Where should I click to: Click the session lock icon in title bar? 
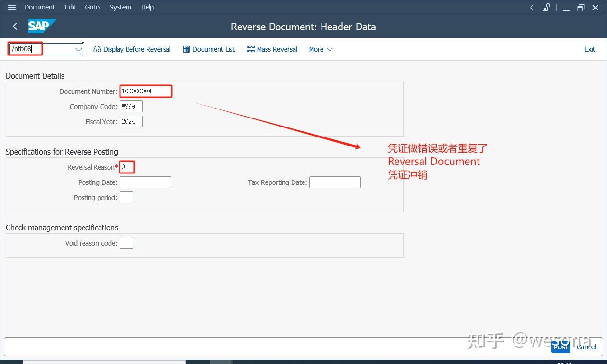546,8
